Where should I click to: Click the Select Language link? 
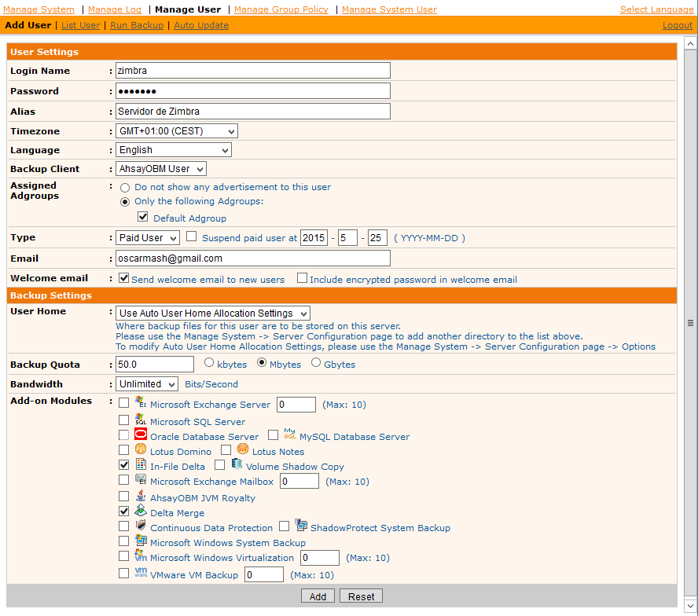point(656,9)
